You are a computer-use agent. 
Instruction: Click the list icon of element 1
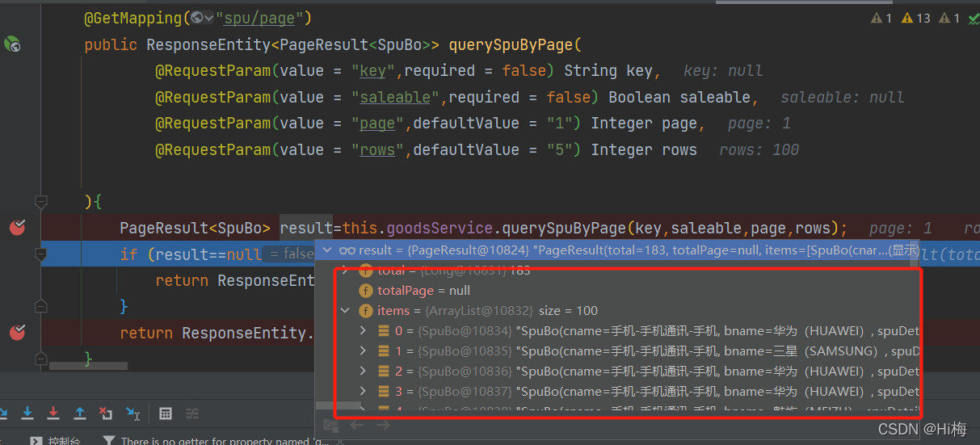pos(384,351)
